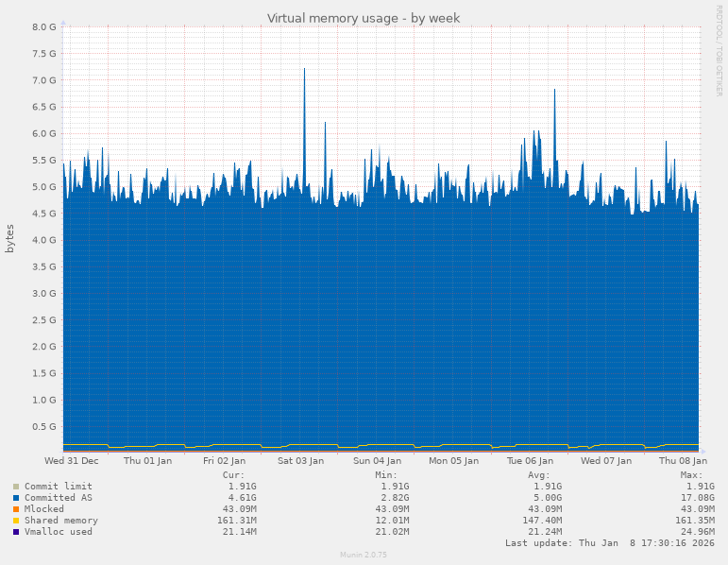Click the '7.0 G' y-axis label
Screen dimensions: 728x565
pos(44,80)
